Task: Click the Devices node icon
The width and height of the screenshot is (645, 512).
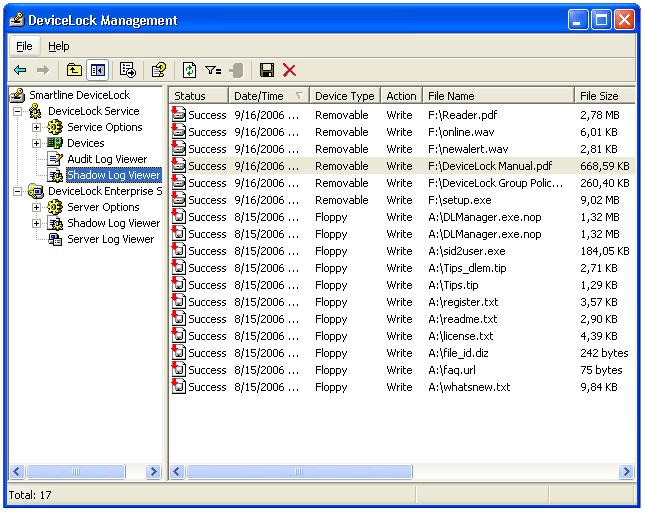Action: coord(55,143)
